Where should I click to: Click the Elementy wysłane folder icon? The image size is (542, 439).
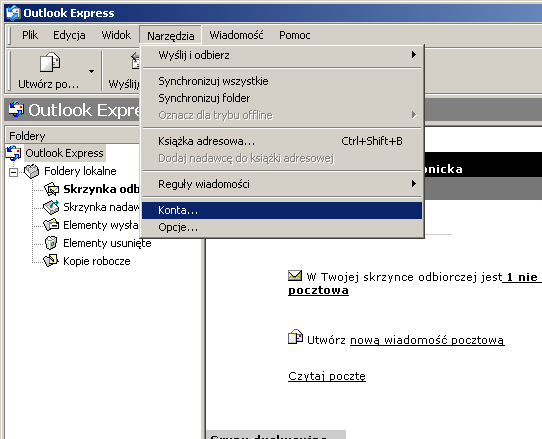point(51,225)
